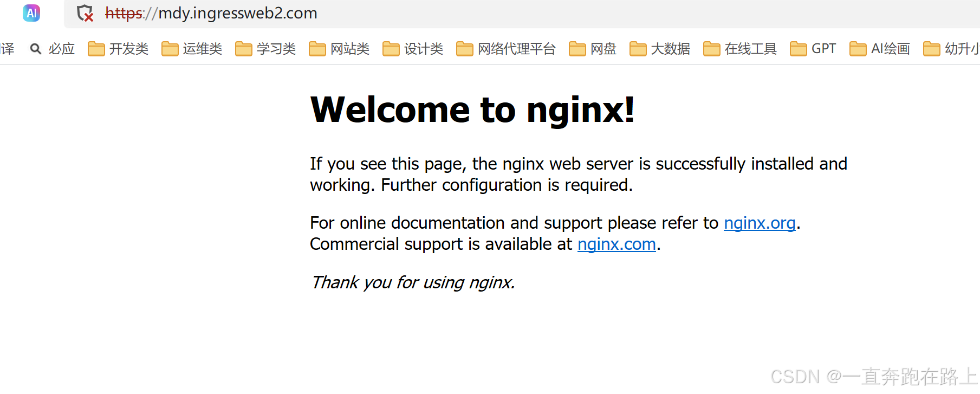Open the AI绘画 bookmark folder
980x394 pixels.
point(880,49)
